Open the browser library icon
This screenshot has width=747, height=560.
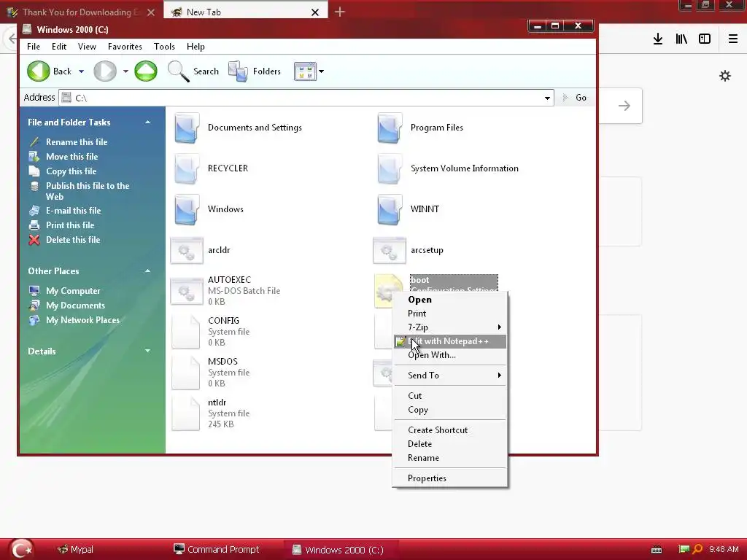681,39
